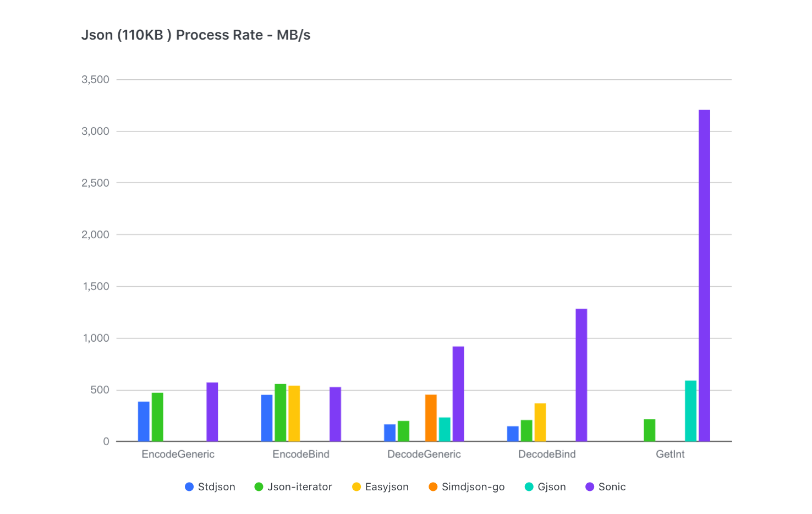
Task: Select the Easyjson legend label
Action: click(x=387, y=487)
